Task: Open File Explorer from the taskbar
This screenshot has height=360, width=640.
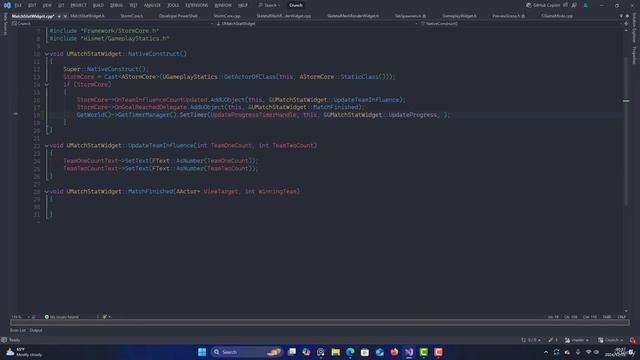Action: [x=336, y=352]
